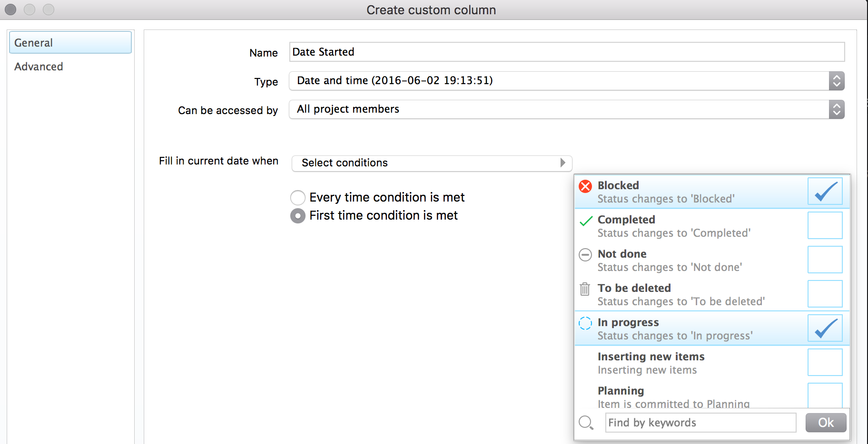Expand the Select conditions menu
The image size is (868, 444).
(x=432, y=163)
